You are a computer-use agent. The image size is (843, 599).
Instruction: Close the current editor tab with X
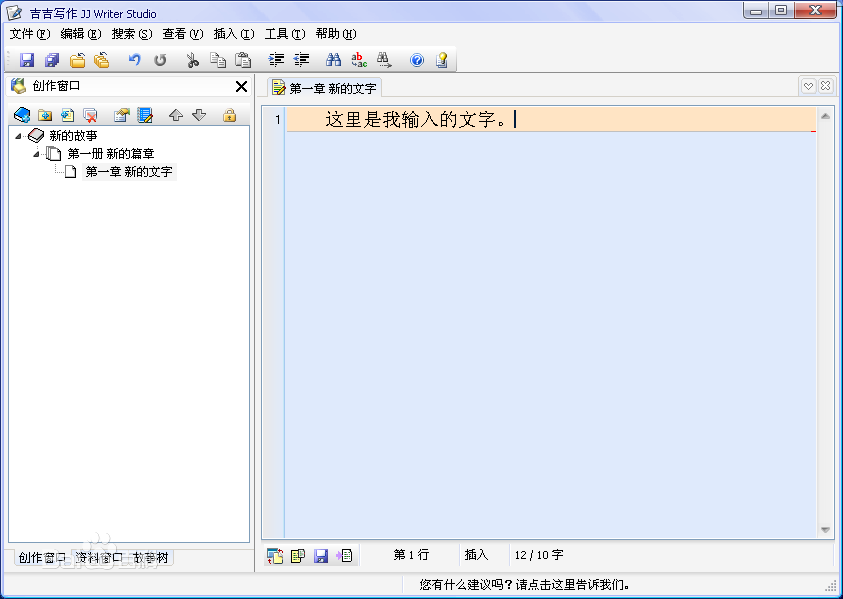click(825, 85)
